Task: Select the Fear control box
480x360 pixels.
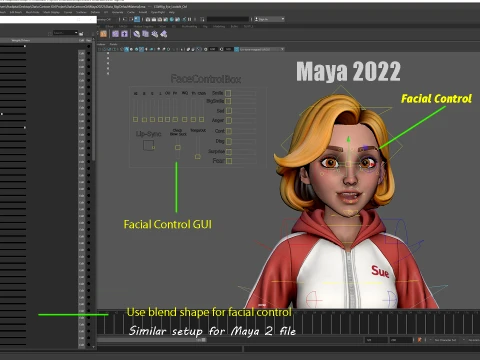Action: (x=229, y=161)
